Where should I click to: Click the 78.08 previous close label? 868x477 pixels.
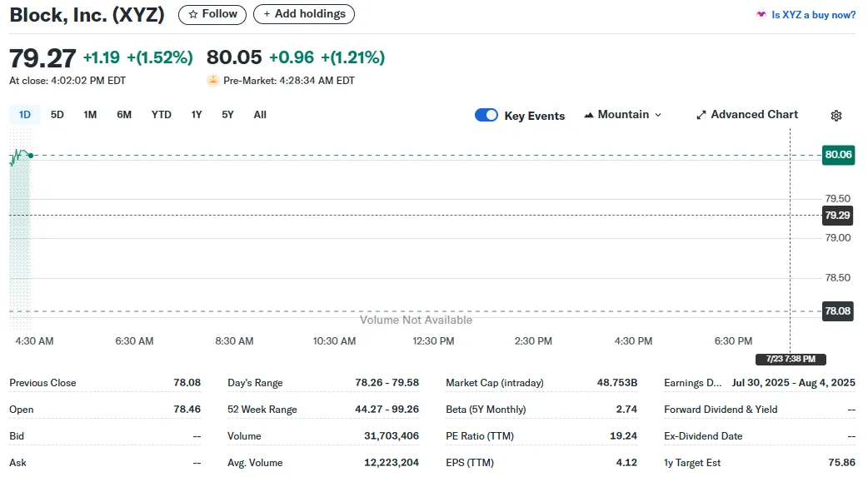[838, 311]
